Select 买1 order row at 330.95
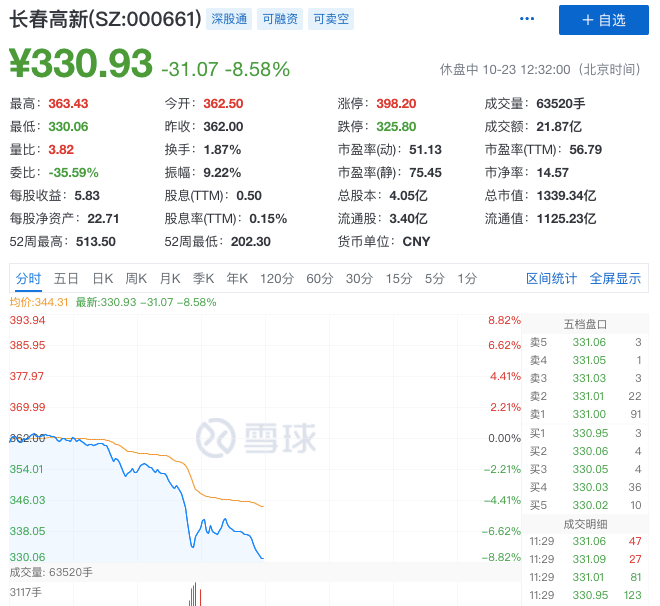Viewport: 660px width, 606px height. point(585,433)
